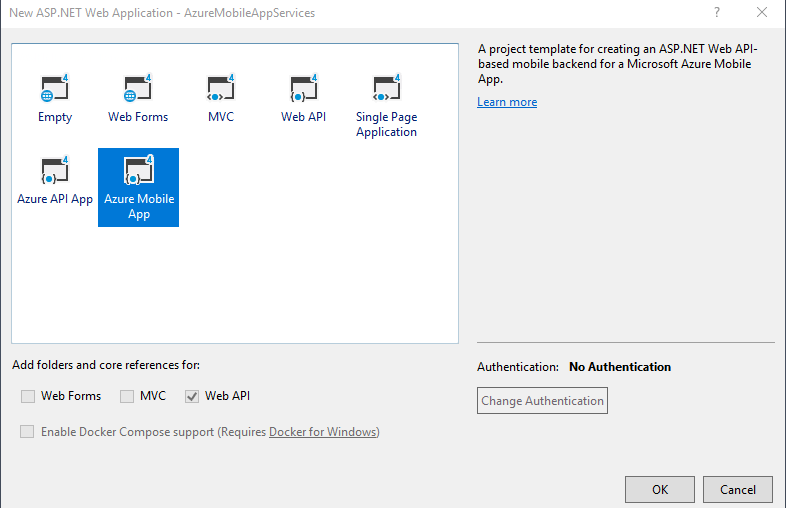The width and height of the screenshot is (786, 508).
Task: Click the 'Add folders and core references for:' label
Action: point(106,365)
